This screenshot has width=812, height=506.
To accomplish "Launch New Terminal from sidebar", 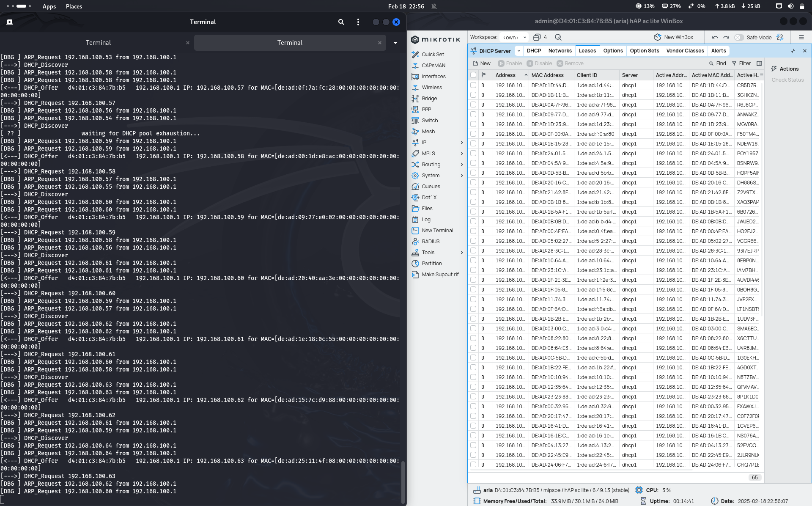I will coord(437,230).
